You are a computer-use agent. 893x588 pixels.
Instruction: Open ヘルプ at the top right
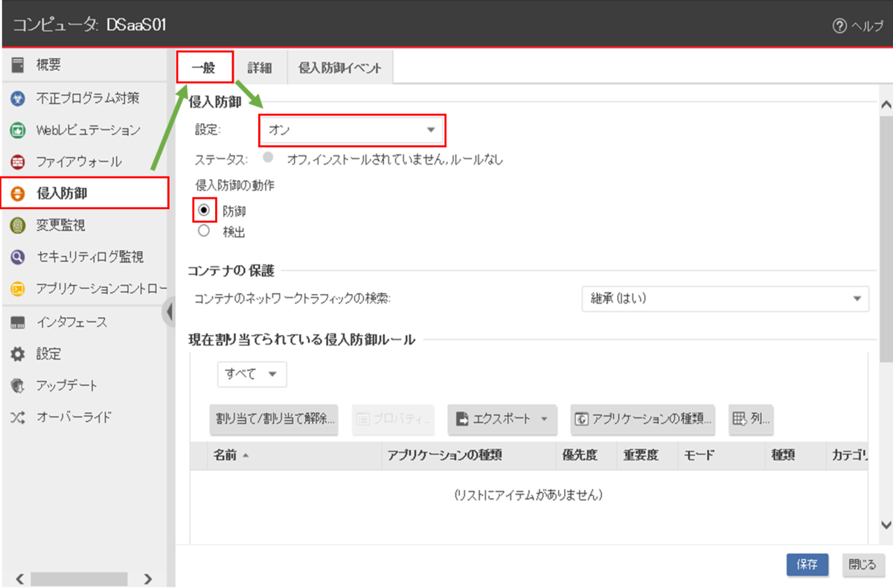click(856, 25)
